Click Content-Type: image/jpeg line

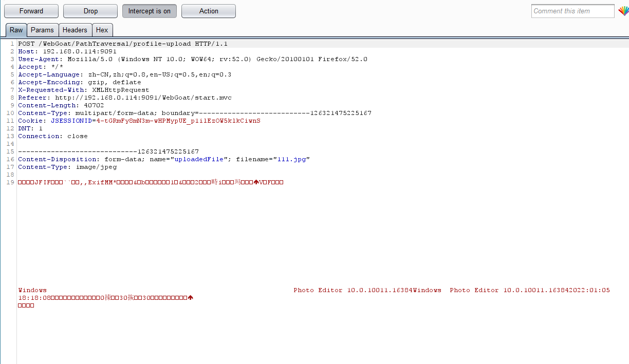pyautogui.click(x=67, y=167)
